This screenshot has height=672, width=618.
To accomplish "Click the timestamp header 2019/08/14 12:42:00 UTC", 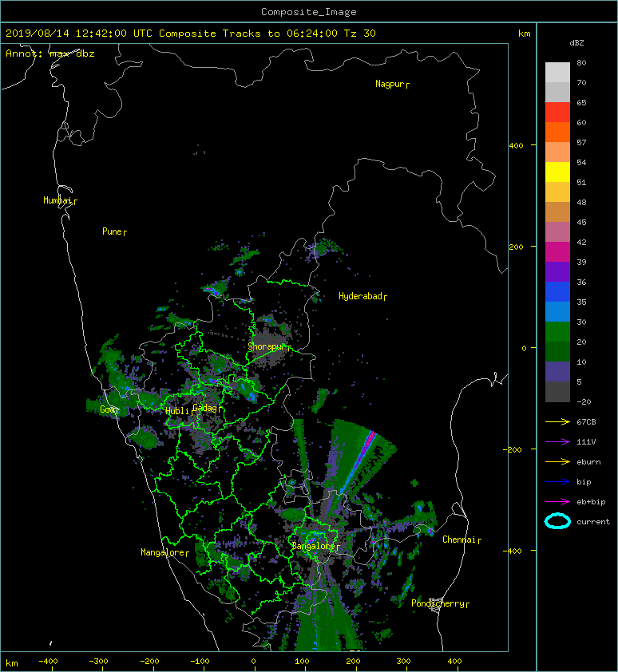I will coord(79,34).
